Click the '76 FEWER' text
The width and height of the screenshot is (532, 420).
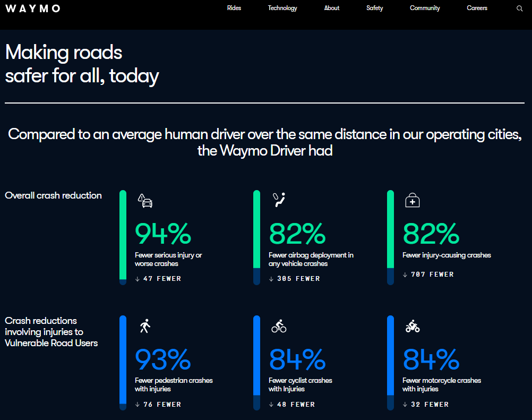(x=162, y=405)
